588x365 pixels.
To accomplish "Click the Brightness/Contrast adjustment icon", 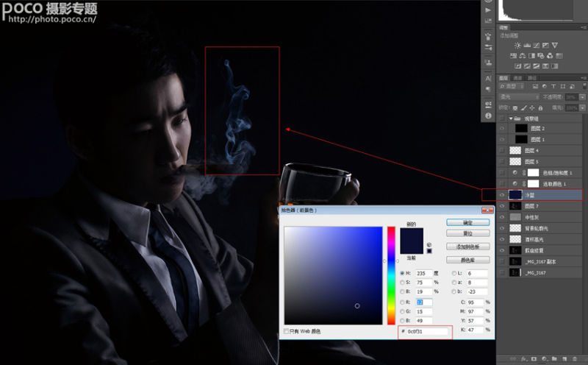I will tap(517, 46).
